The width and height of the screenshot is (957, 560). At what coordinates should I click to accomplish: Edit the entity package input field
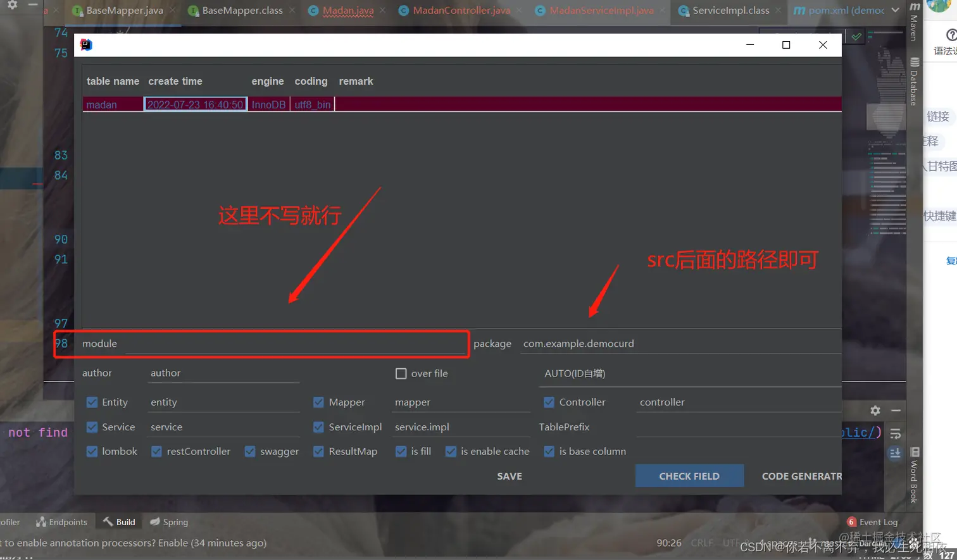224,402
